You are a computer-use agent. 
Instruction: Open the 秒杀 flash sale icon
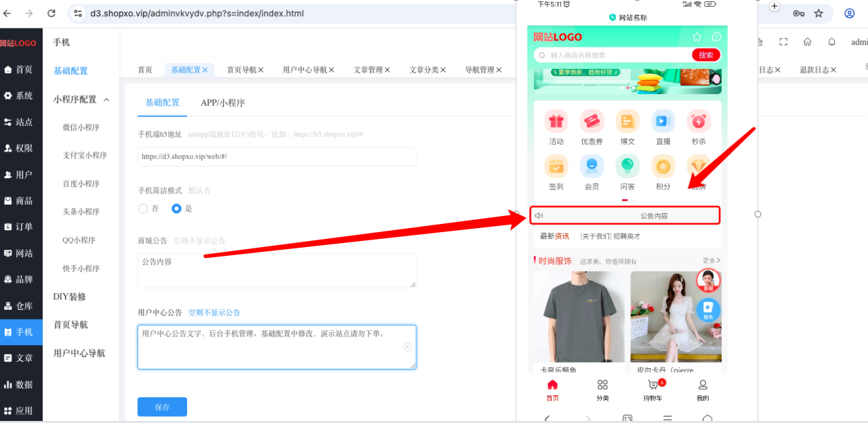[x=699, y=122]
